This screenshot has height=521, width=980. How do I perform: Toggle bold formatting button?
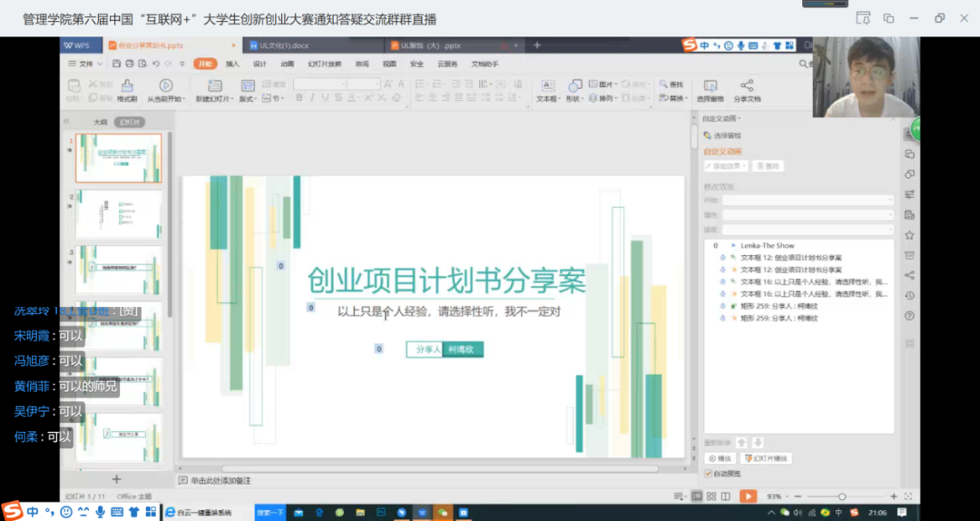[x=299, y=98]
